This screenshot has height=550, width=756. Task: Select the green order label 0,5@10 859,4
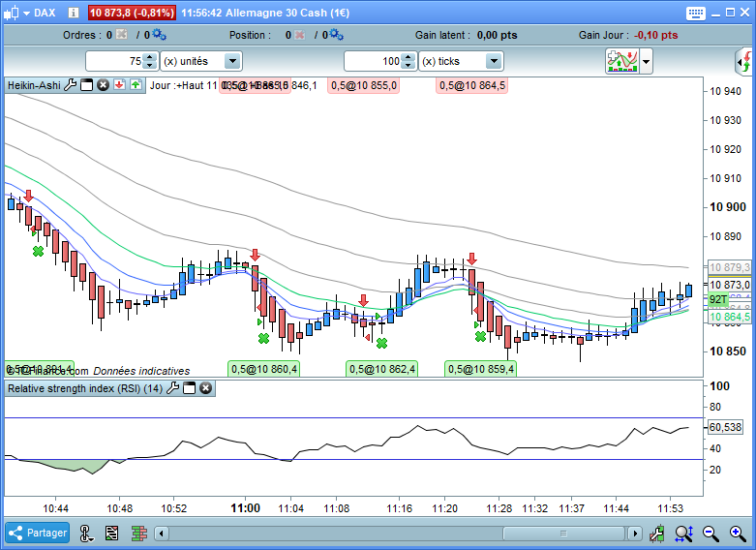click(481, 369)
